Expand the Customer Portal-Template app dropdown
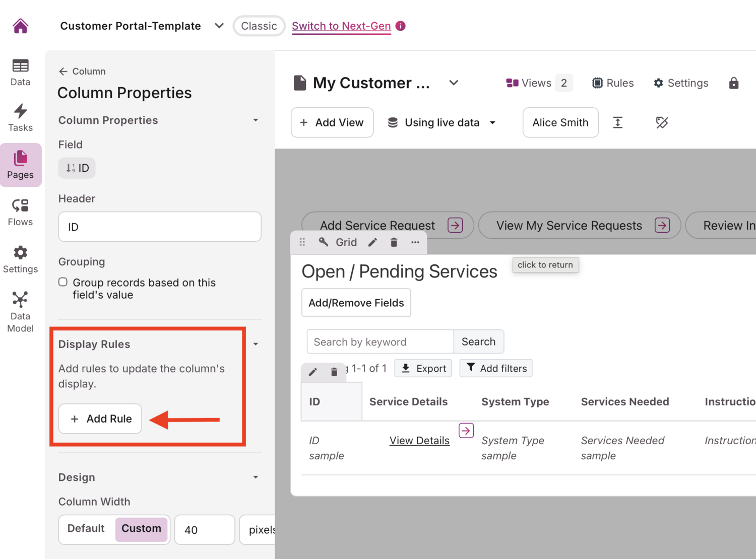756x559 pixels. (219, 26)
